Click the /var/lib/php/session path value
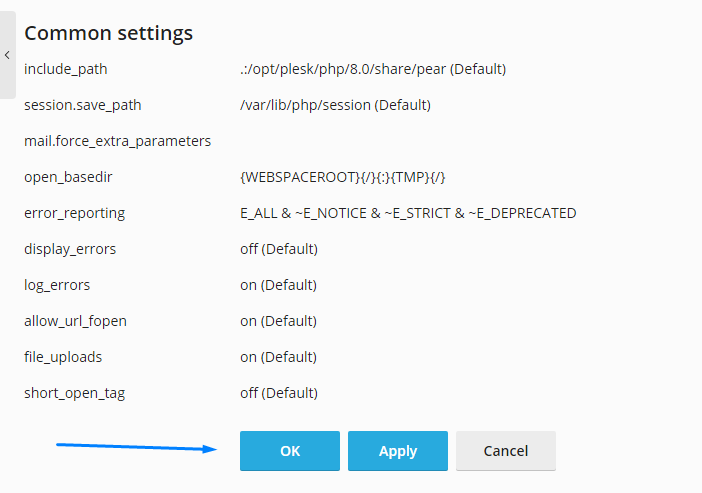Image resolution: width=702 pixels, height=493 pixels. (335, 105)
